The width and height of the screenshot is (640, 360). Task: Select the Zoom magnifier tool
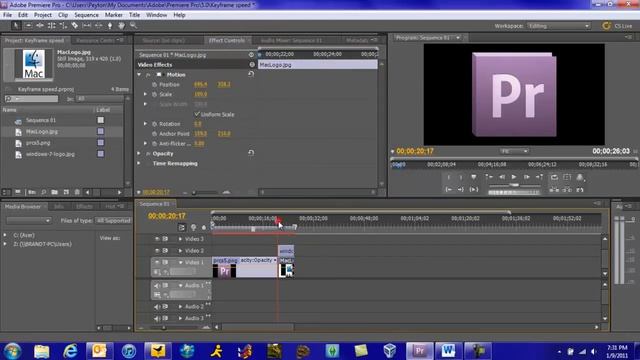(x=133, y=26)
